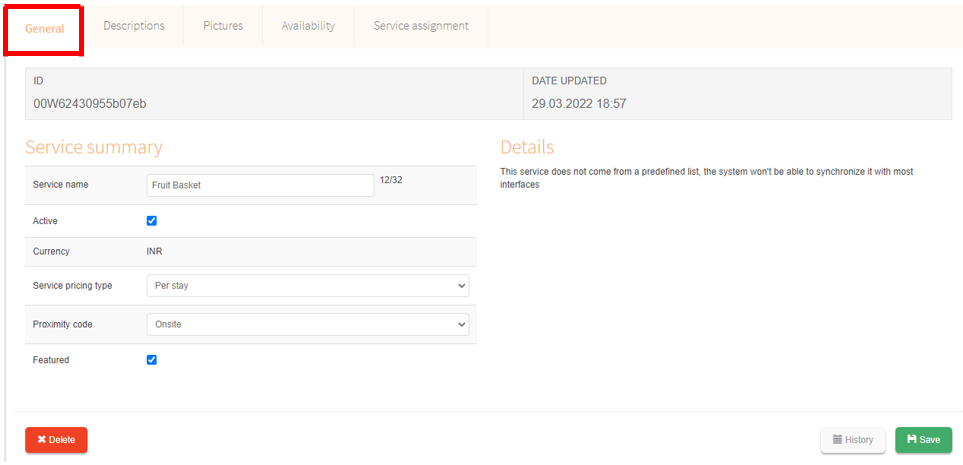
Task: Toggle the Featured checkbox
Action: coord(152,360)
